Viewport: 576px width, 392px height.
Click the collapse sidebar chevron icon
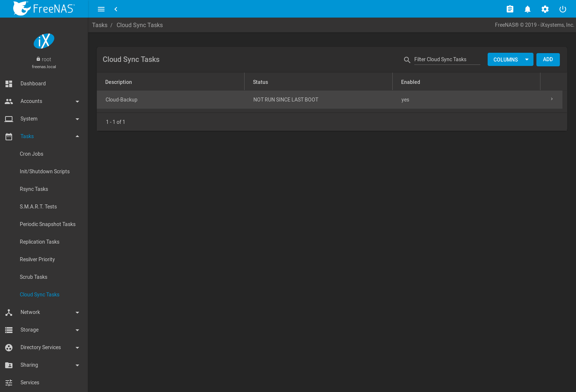coord(116,9)
